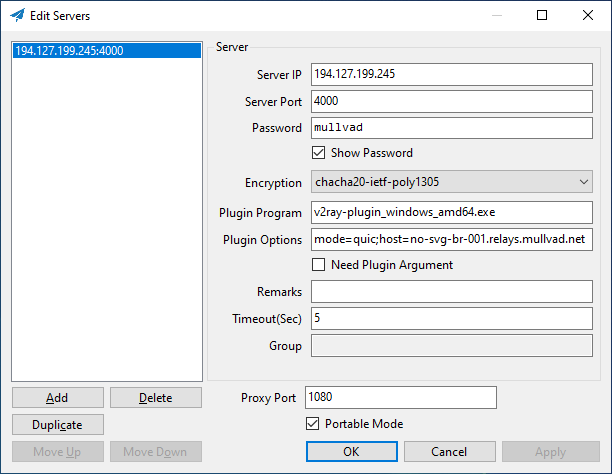Enable the Need Plugin Argument checkbox
Screen dimensions: 612x474
319,265
